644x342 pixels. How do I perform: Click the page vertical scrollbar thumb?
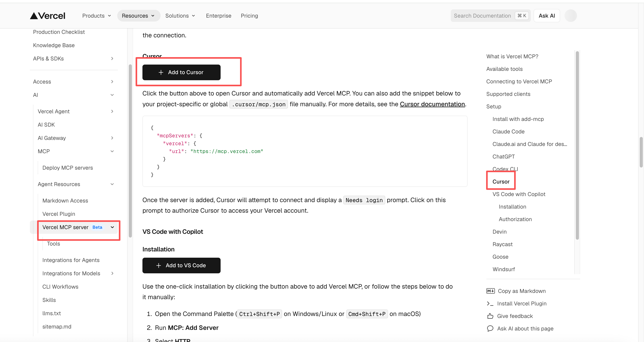[x=641, y=152]
